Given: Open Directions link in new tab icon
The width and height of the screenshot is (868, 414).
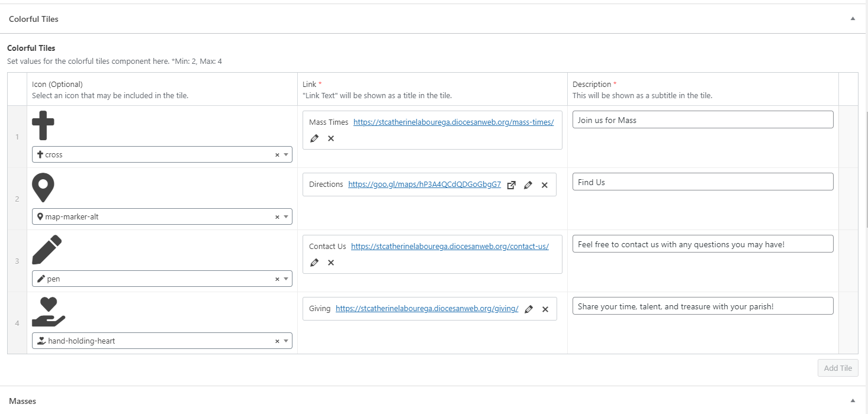Looking at the screenshot, I should [512, 185].
